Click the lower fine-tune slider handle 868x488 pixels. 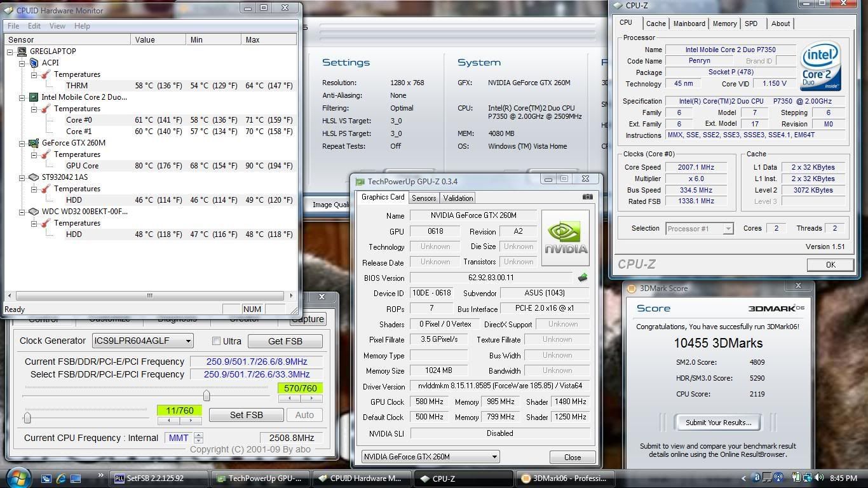coord(27,417)
